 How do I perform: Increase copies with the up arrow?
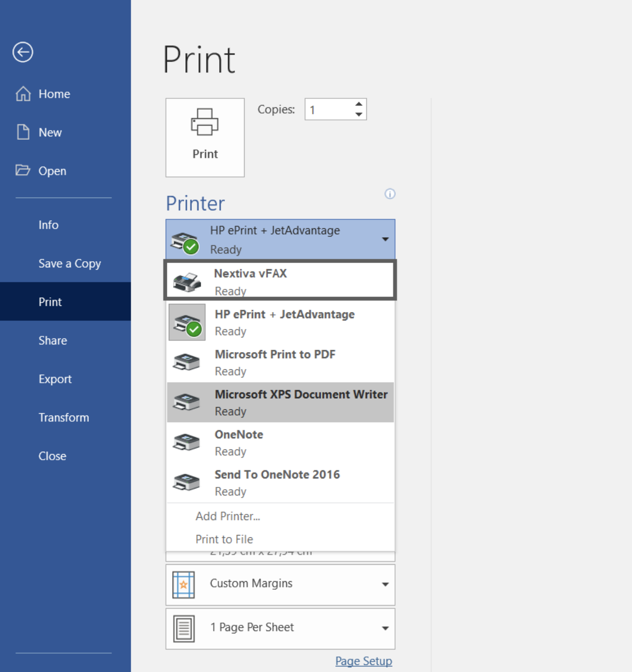359,104
